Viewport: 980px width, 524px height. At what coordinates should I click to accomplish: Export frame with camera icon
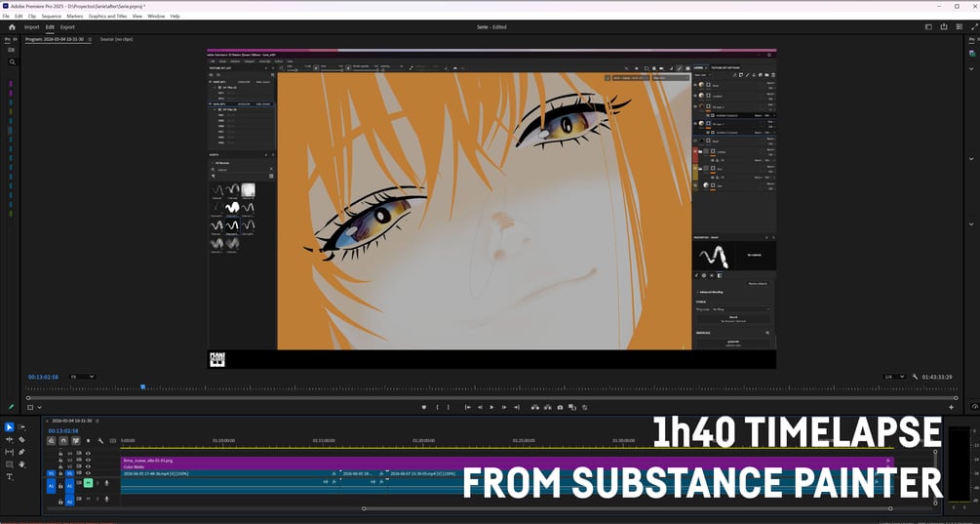click(x=560, y=407)
